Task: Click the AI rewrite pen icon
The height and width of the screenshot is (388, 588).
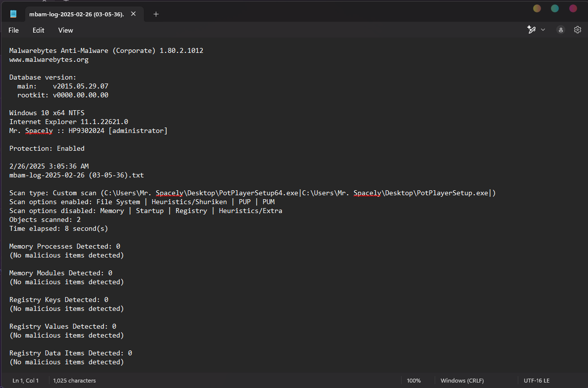Action: [x=531, y=30]
